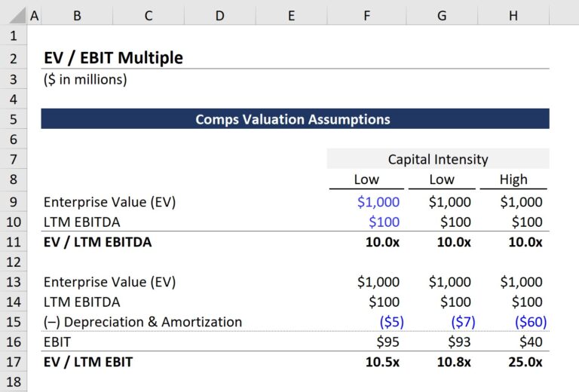This screenshot has height=392, width=579.
Task: Select the Depreciation & Amortization label cell
Action: click(143, 322)
